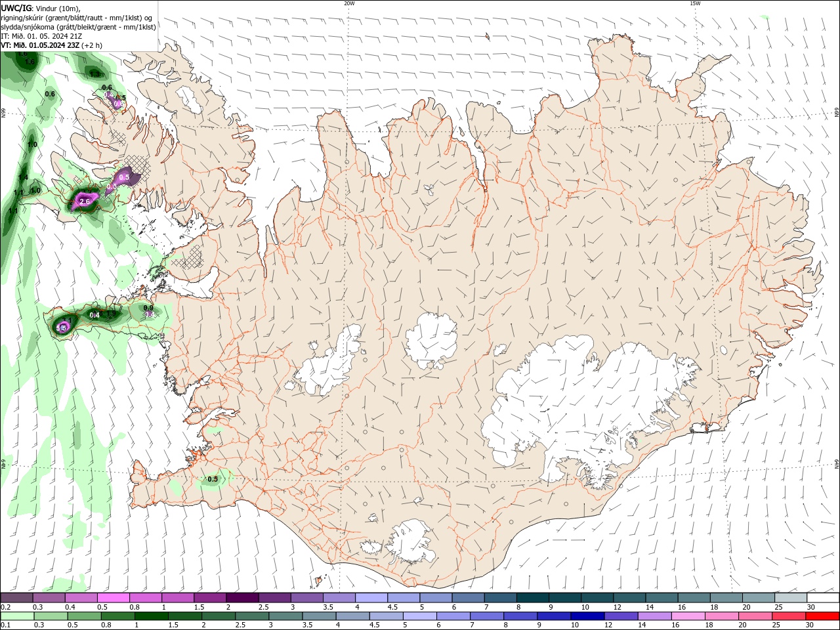The width and height of the screenshot is (840, 630).
Task: Click the lavender rain swatch labelled 14
Action: pyautogui.click(x=654, y=616)
